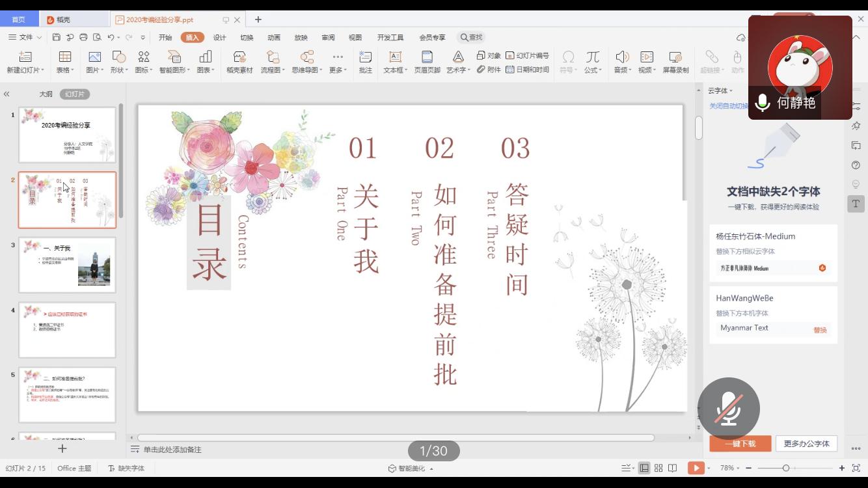
Task: Click the 更多办公字体 button
Action: [x=806, y=444]
